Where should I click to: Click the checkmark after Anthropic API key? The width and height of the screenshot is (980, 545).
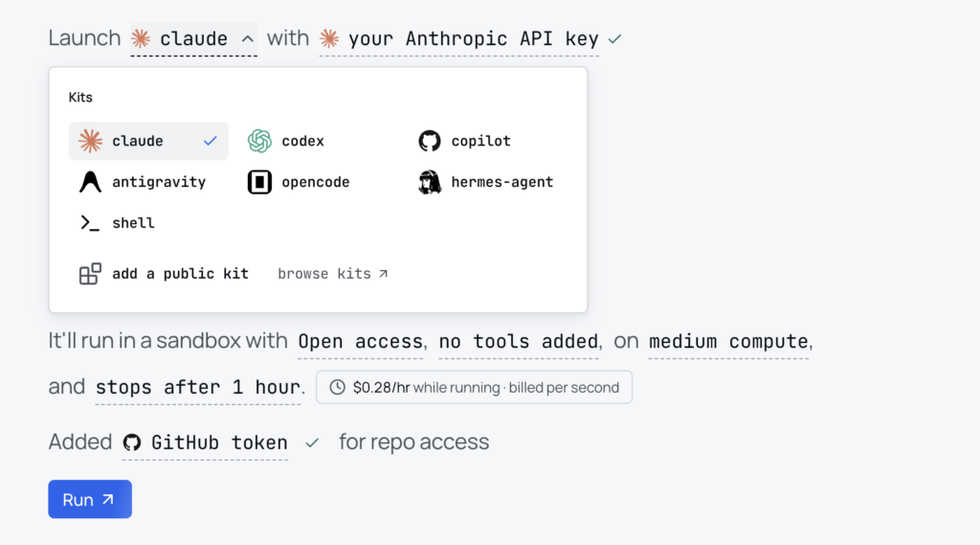pos(615,39)
